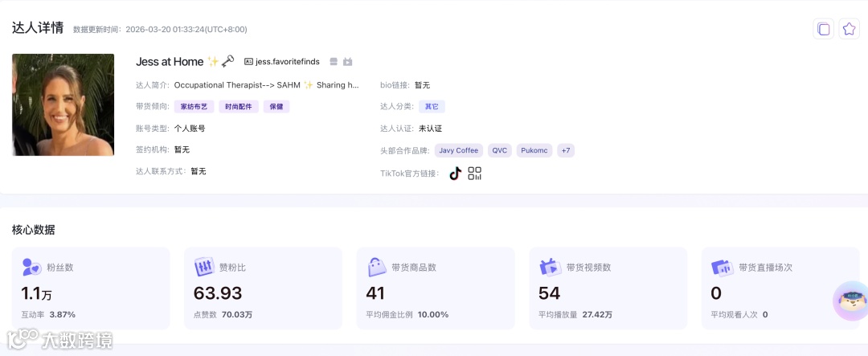868x356 pixels.
Task: Click the shopping bag icon for 带货商品数
Action: pyautogui.click(x=377, y=268)
